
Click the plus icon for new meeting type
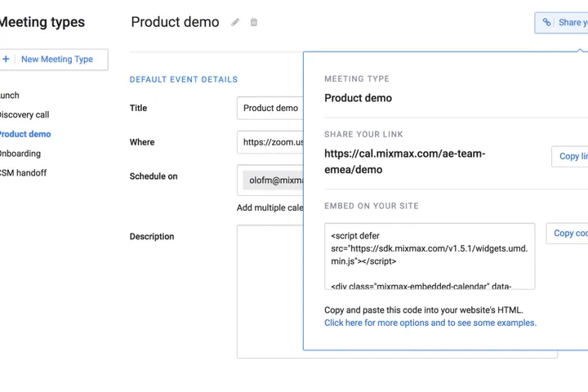[6, 60]
